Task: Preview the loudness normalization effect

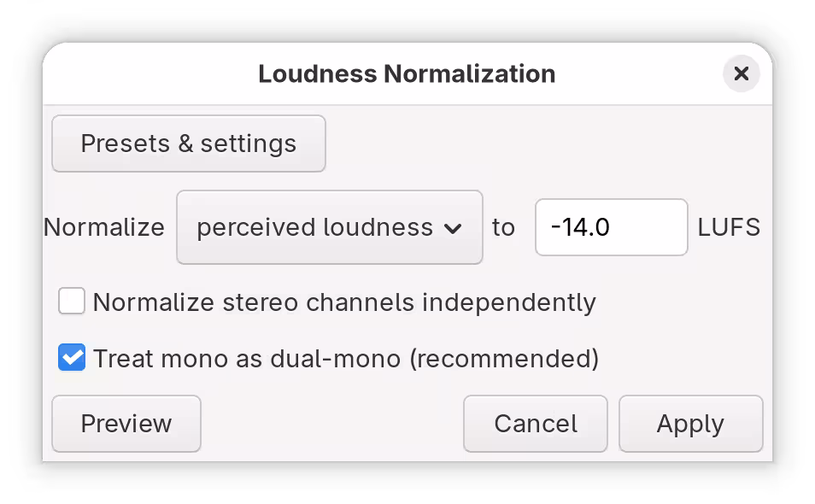Action: click(x=126, y=424)
